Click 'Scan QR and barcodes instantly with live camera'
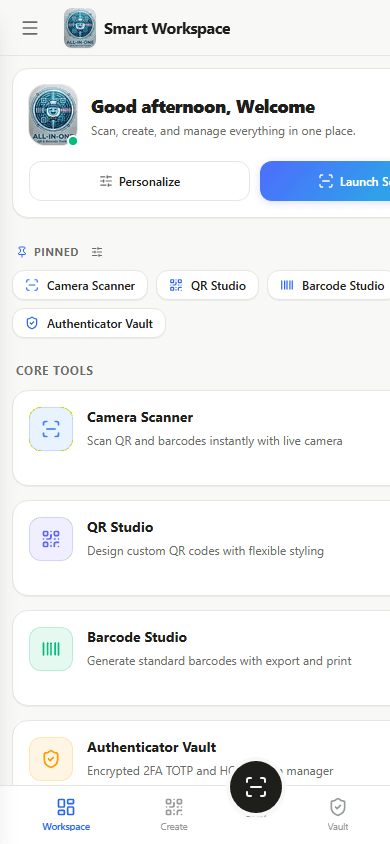 (x=215, y=441)
